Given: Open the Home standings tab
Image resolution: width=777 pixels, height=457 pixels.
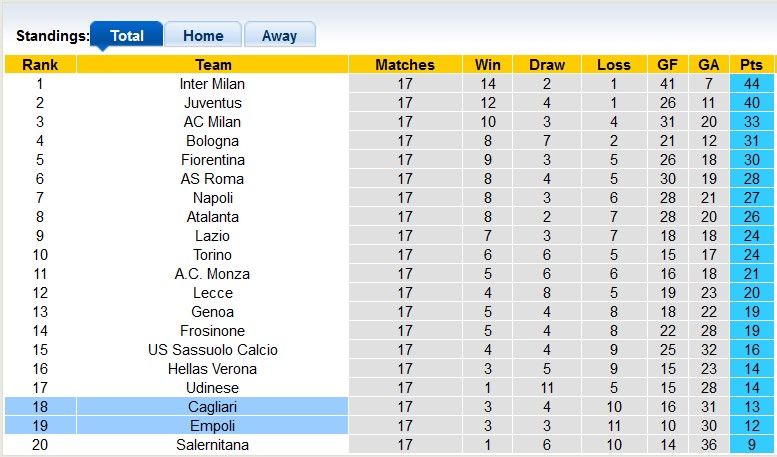Looking at the screenshot, I should 203,36.
